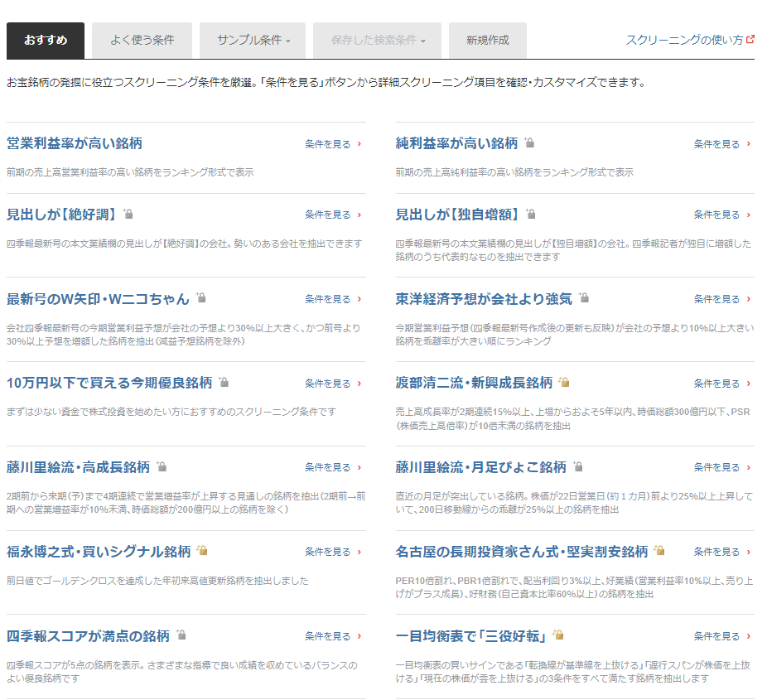Click red chevron for 営業利益率が高い銘柄 conditions
767x700 pixels.
click(x=359, y=144)
